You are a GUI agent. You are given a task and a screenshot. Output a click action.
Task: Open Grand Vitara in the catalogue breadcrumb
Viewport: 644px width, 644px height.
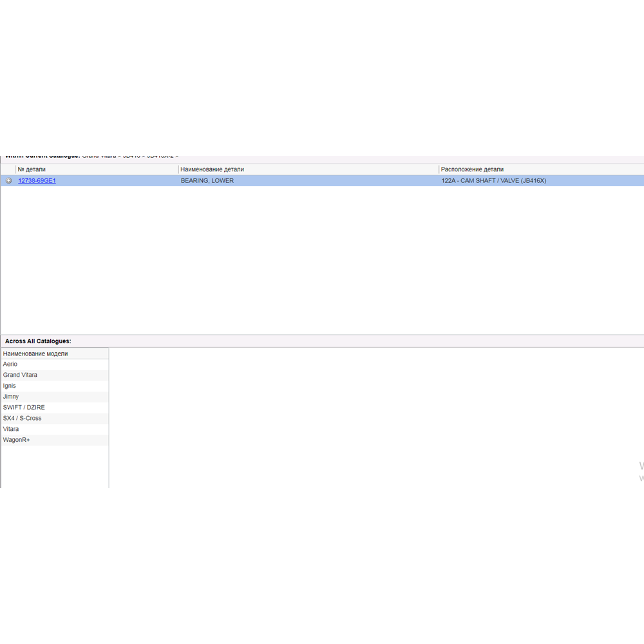click(x=99, y=156)
